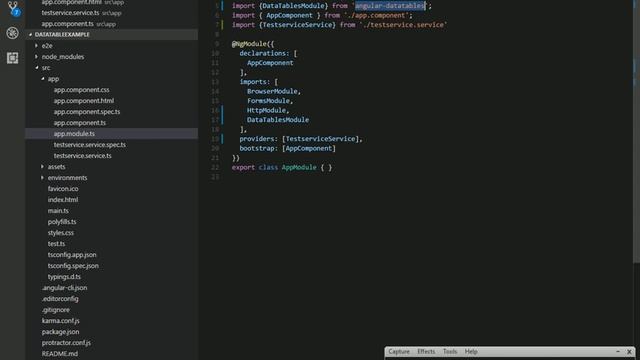Click the AppModule class name

point(299,168)
